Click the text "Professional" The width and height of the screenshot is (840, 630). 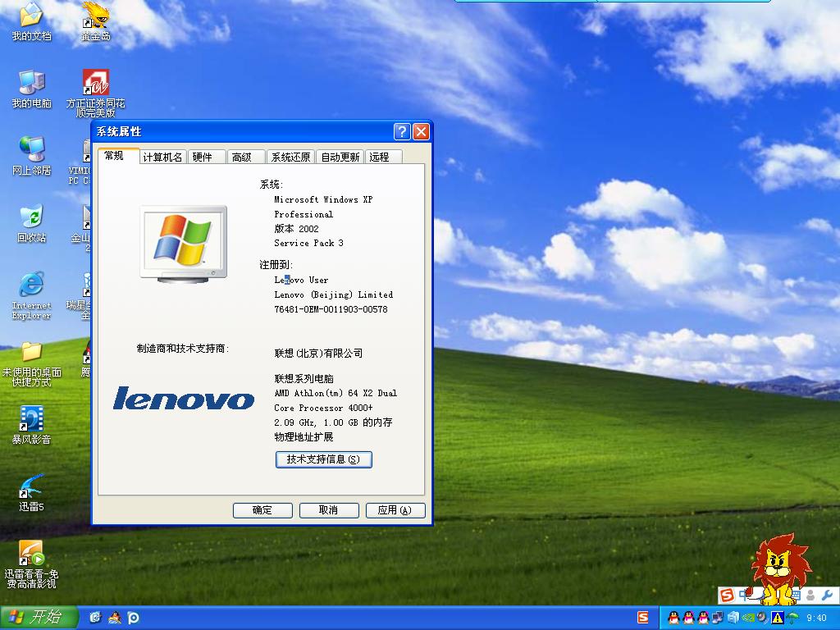304,214
